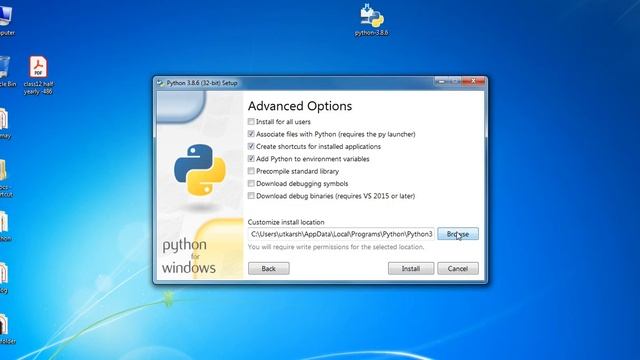Screen dimensions: 640x360
Task: Cancel the Python setup
Action: pyautogui.click(x=458, y=269)
